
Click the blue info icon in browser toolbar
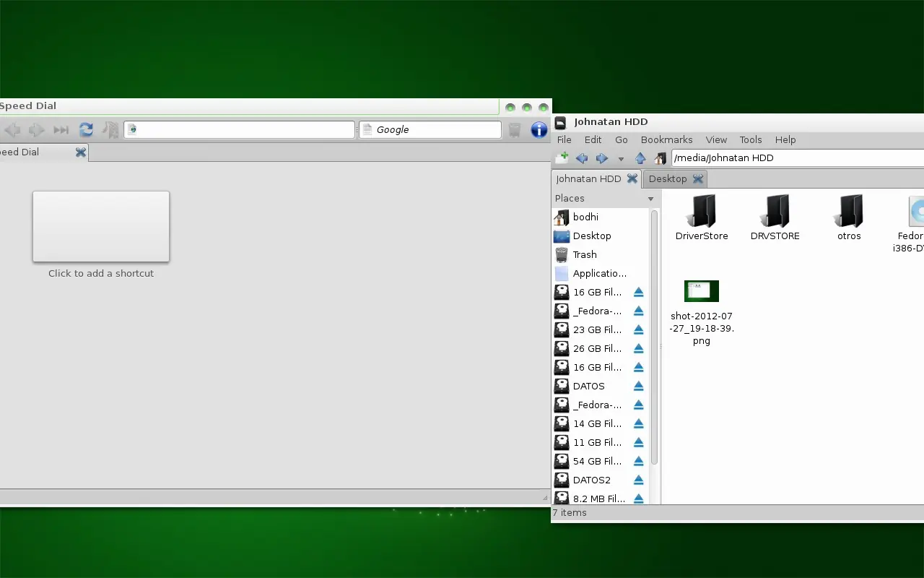click(539, 130)
